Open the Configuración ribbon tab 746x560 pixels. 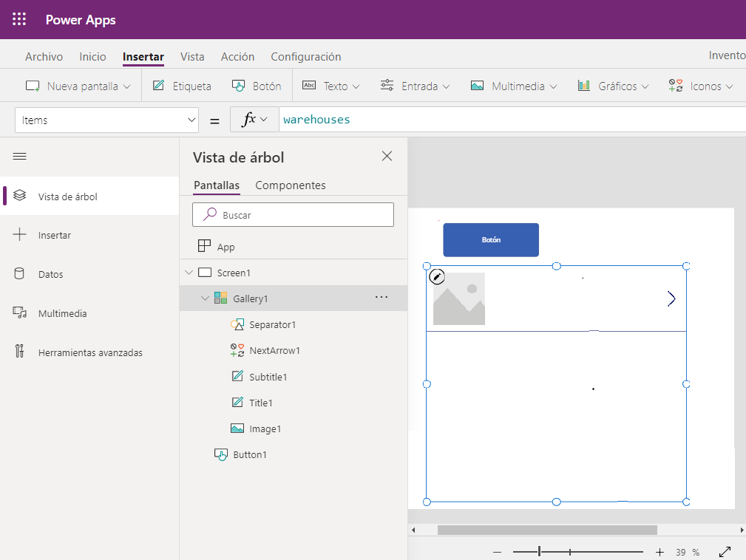306,57
